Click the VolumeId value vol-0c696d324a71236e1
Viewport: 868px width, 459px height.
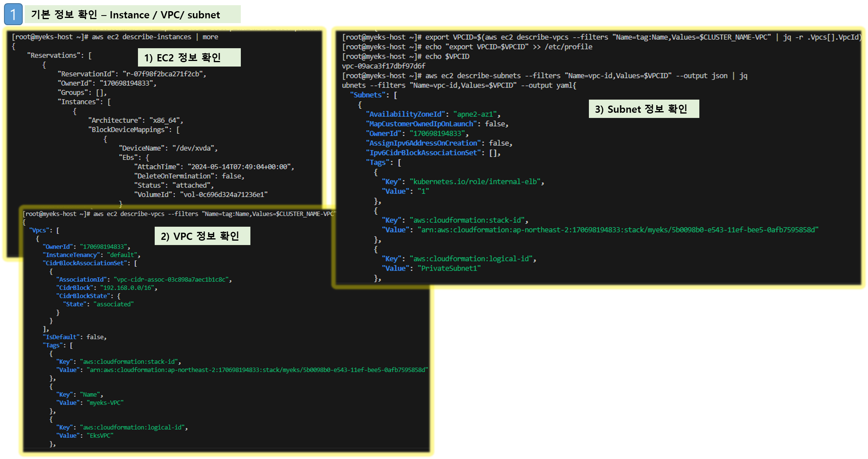click(x=224, y=195)
